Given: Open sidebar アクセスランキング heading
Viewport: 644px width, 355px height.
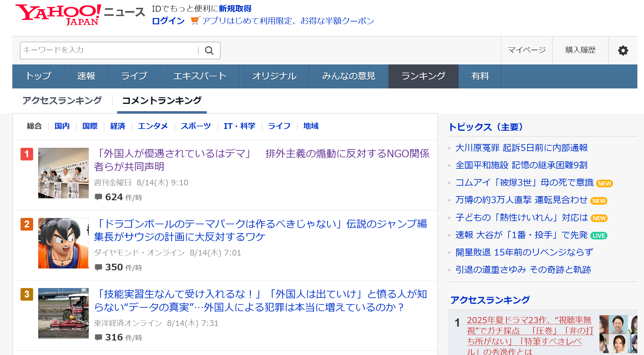Looking at the screenshot, I should pos(490,300).
